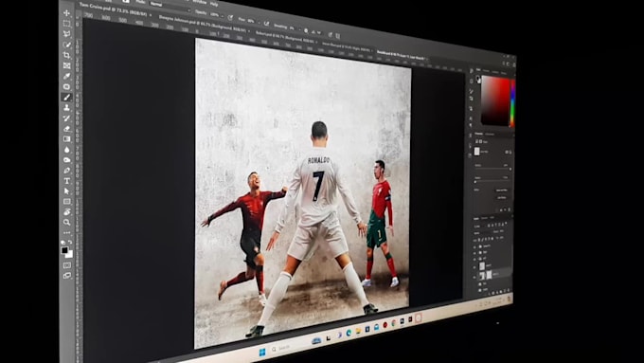This screenshot has width=644, height=363.
Task: Switch to the Dwayne Johnson.psd document tab
Action: [x=202, y=25]
